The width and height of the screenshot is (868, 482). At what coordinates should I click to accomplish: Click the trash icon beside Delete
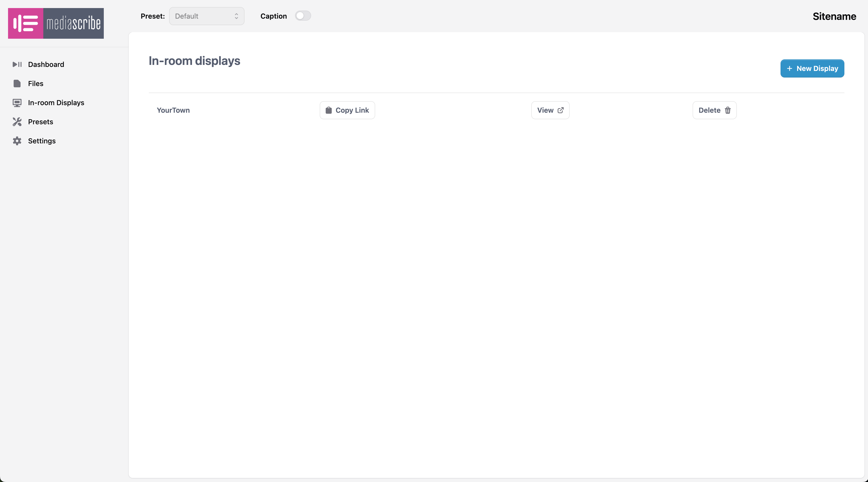click(x=728, y=110)
